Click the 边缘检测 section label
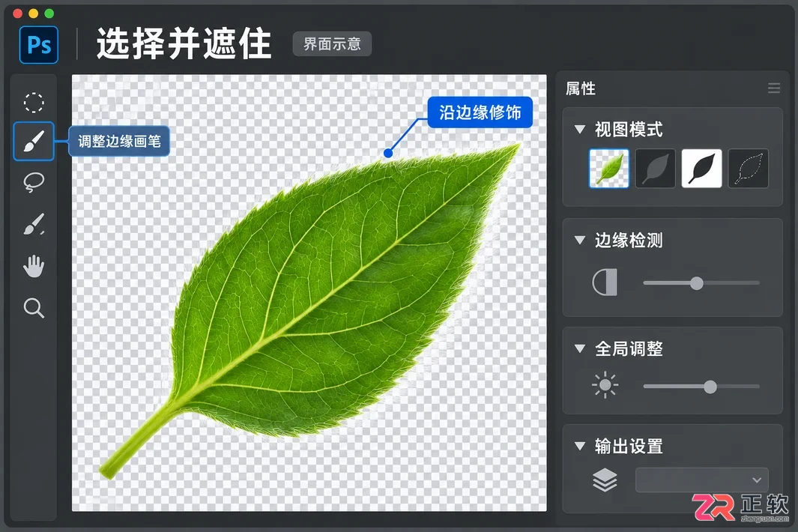 (629, 240)
